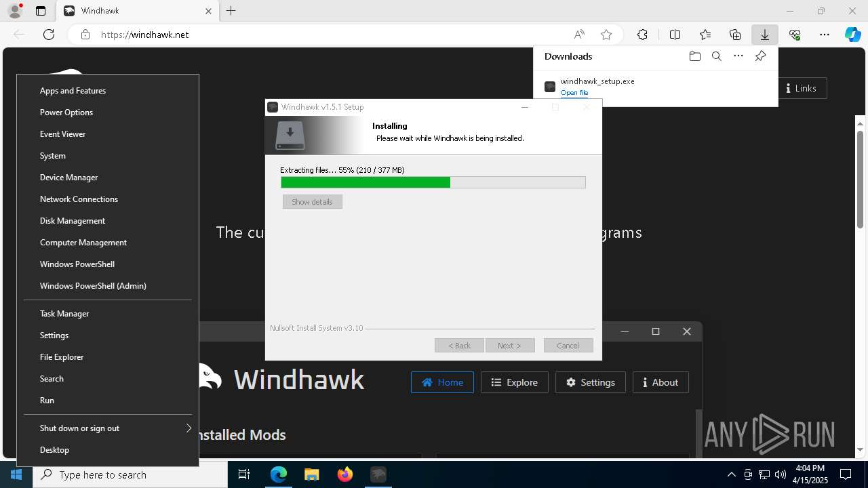Open Run dialog entry
Screen dimensions: 868x488
[108, 401]
